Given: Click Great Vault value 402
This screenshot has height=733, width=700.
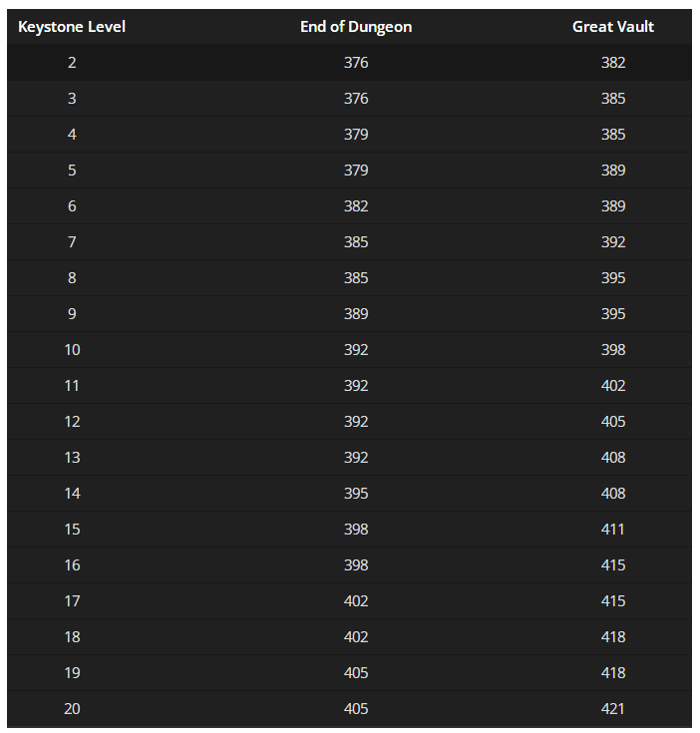Looking at the screenshot, I should point(612,386).
